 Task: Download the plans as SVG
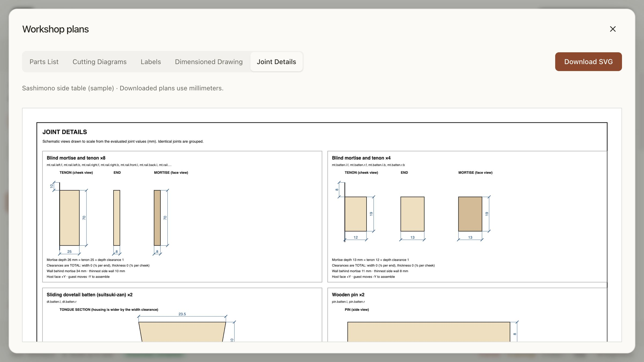pos(588,62)
